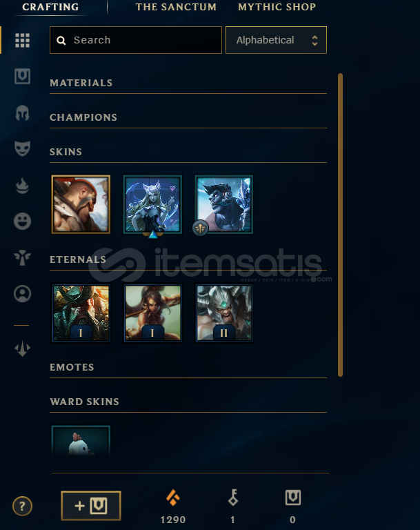420x530 pixels.
Task: Click the Search input field
Action: [136, 40]
